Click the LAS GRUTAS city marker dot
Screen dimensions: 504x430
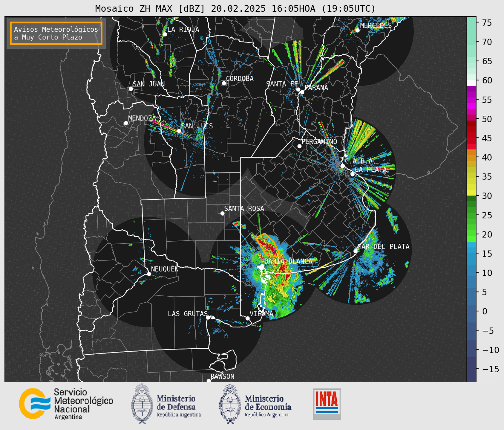tap(208, 317)
